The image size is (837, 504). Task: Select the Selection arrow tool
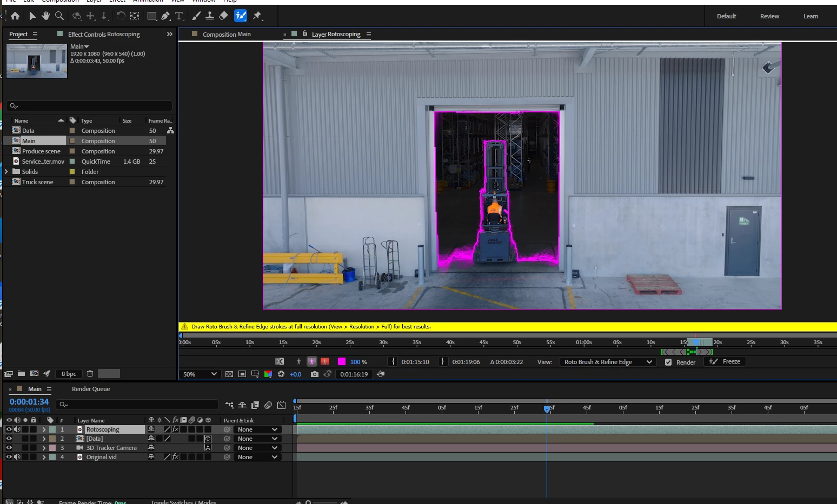32,16
